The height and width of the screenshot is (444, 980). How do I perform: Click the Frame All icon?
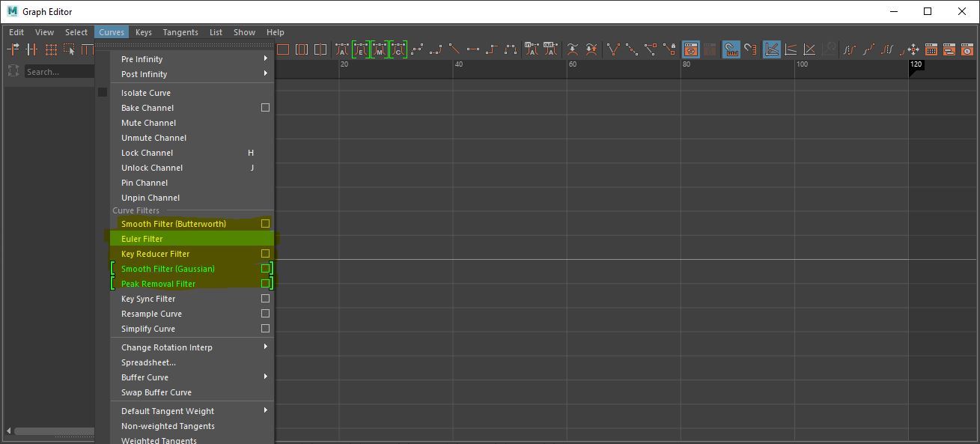(x=283, y=49)
